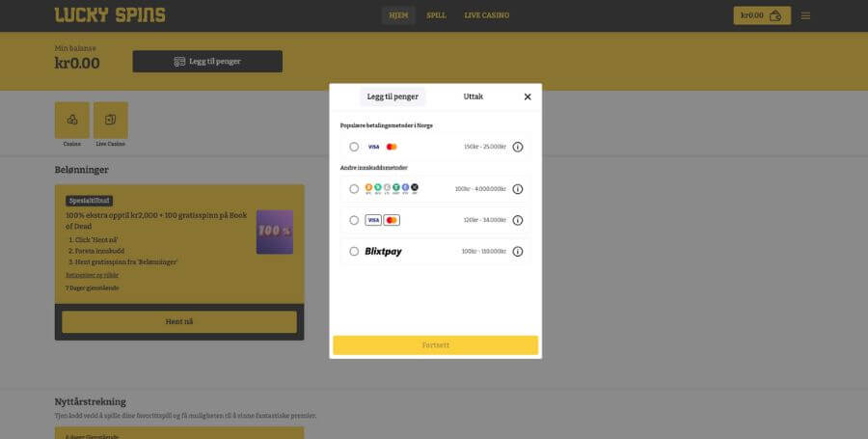
Task: Open the SPILL menu item
Action: coord(436,15)
